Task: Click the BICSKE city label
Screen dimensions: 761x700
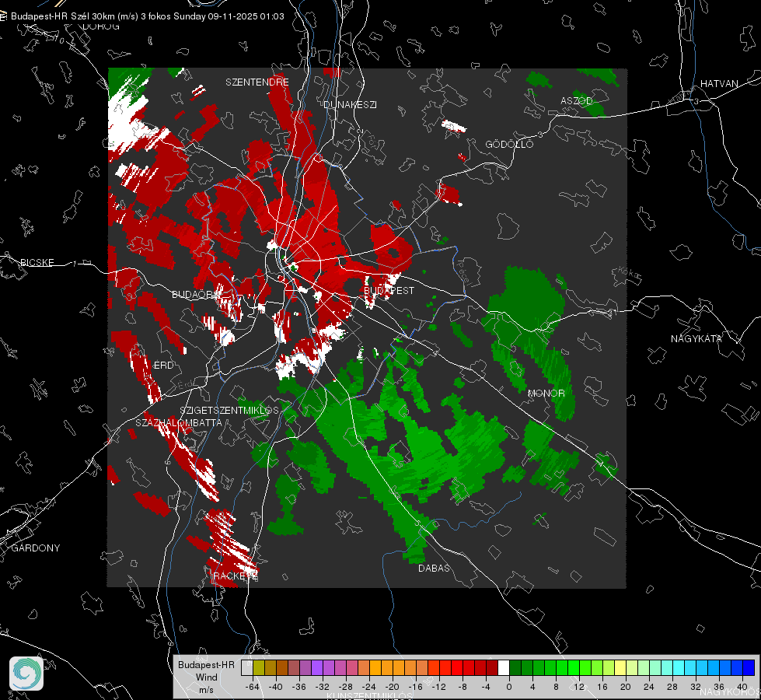Action: [37, 263]
